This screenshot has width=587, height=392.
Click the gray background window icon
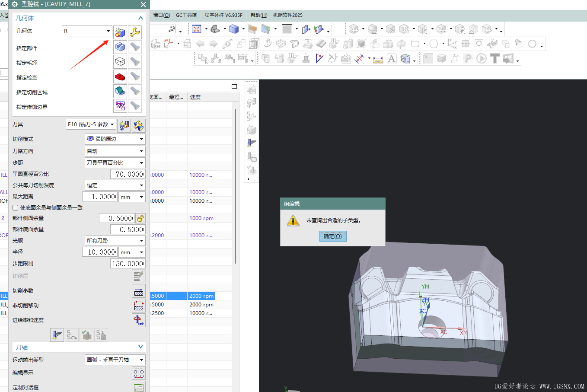287,29
